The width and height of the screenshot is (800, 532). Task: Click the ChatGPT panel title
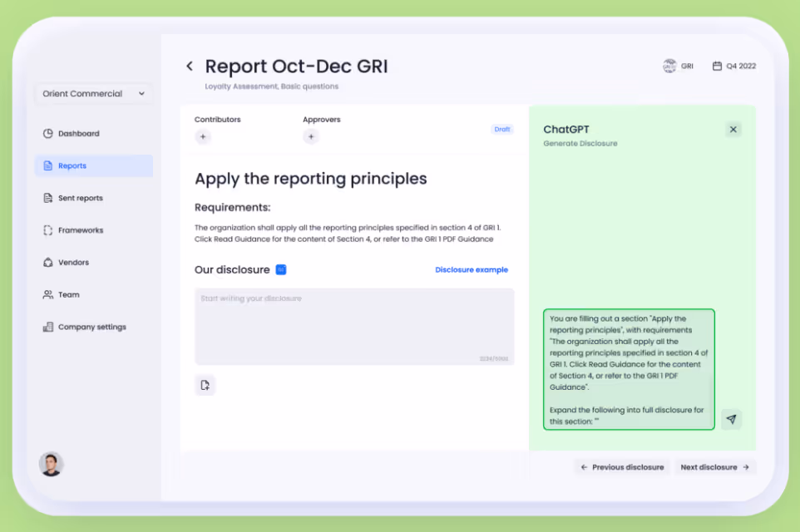[x=565, y=129]
